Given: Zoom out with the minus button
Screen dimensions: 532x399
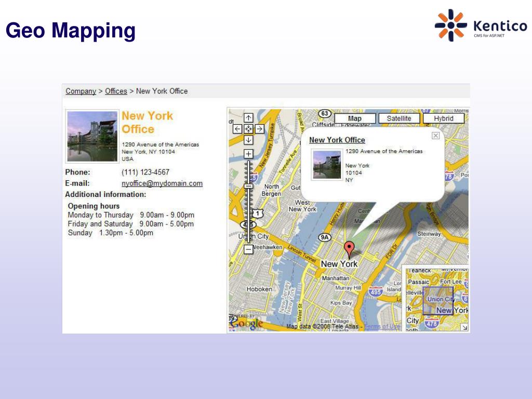Looking at the screenshot, I should click(x=248, y=249).
